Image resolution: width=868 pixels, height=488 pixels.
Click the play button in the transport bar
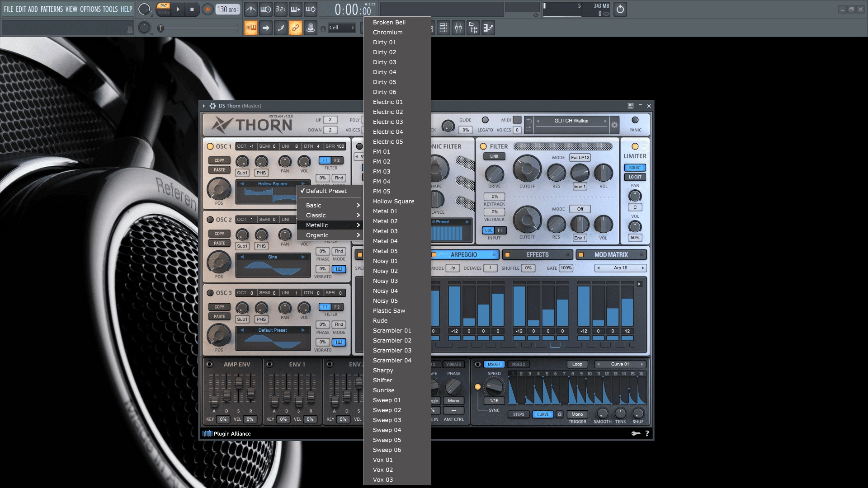(178, 9)
